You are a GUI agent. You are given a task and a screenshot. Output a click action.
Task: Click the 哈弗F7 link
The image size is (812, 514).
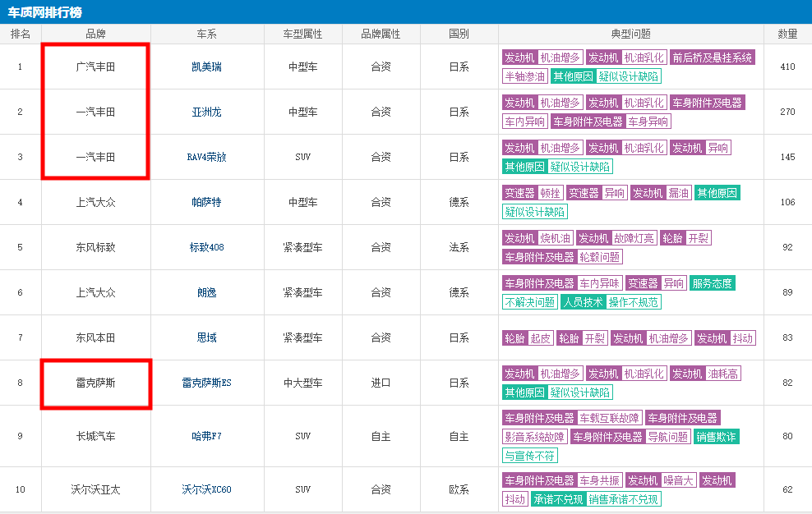pos(206,436)
